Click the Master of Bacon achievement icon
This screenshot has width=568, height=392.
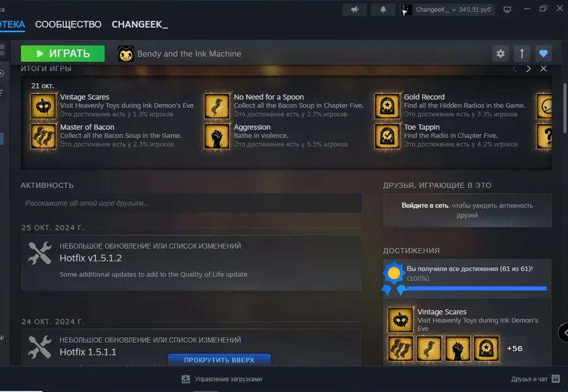coord(43,136)
